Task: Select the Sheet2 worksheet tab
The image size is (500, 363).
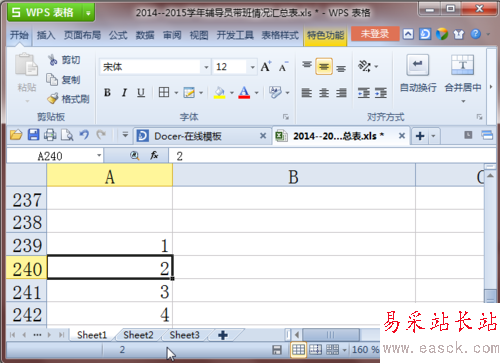Action: point(138,335)
